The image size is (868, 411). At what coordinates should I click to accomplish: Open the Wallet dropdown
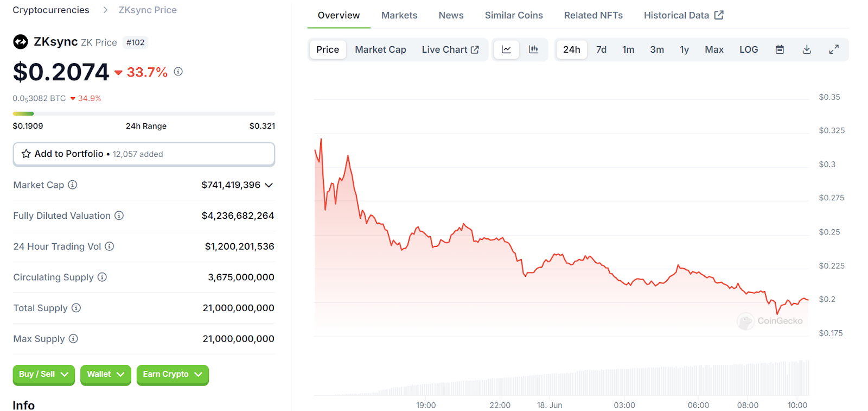pos(106,375)
